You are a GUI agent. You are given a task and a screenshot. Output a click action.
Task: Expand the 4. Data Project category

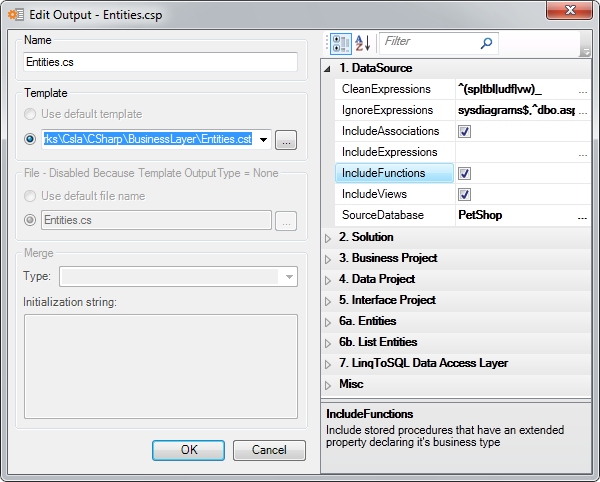328,280
